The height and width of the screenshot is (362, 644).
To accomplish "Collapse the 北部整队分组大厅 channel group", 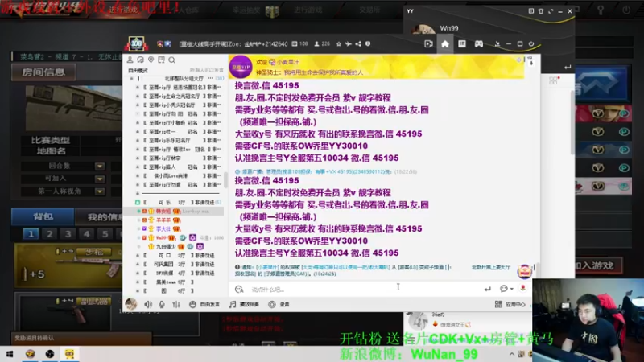I will point(132,78).
